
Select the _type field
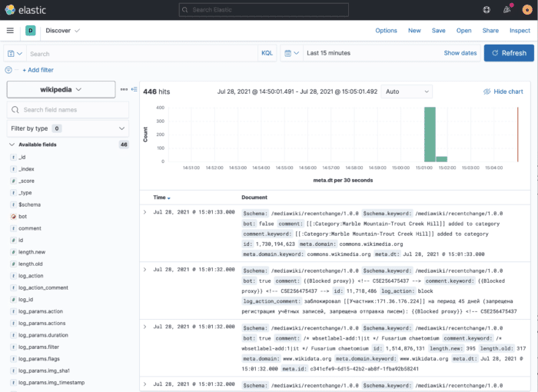click(25, 193)
